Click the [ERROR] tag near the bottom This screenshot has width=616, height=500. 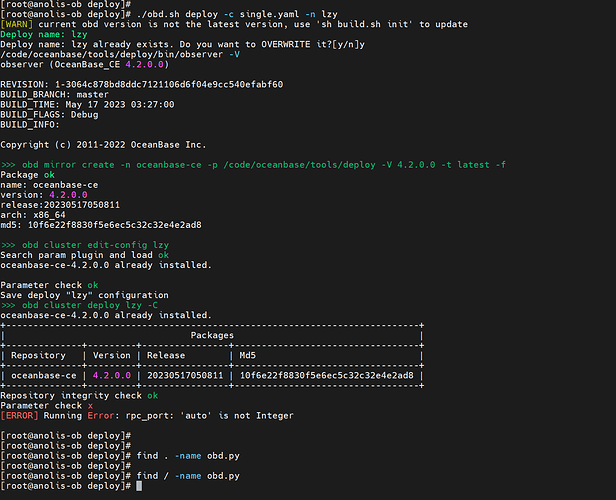(x=19, y=416)
